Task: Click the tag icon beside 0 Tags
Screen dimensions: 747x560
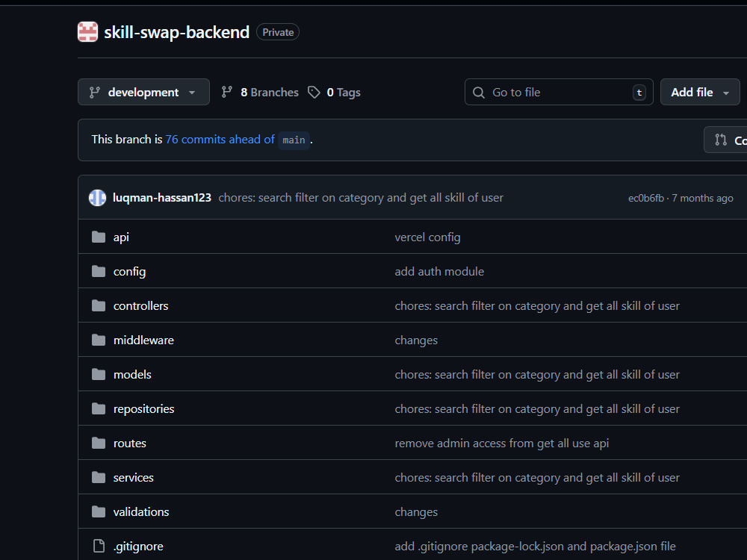Action: (x=314, y=92)
